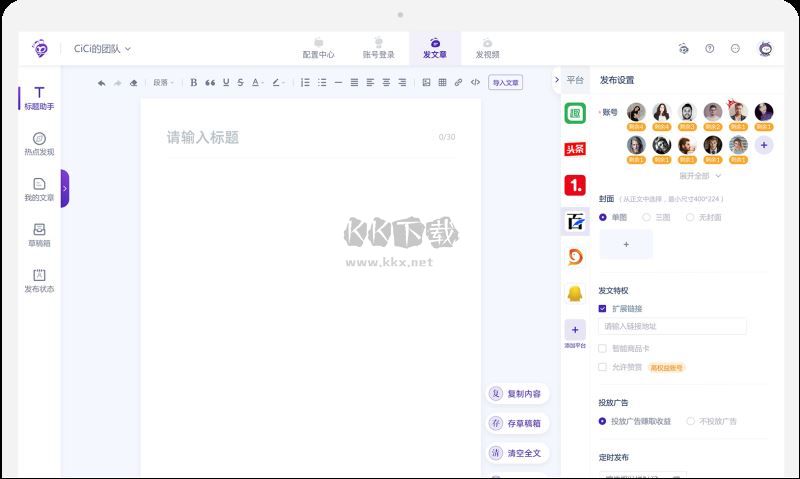
Task: Click the 复制内容 copy button
Action: (x=517, y=394)
